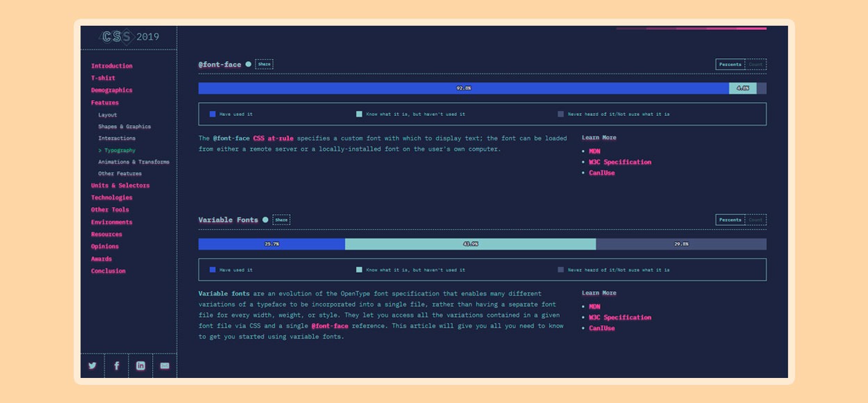Go to the Introduction section

112,66
